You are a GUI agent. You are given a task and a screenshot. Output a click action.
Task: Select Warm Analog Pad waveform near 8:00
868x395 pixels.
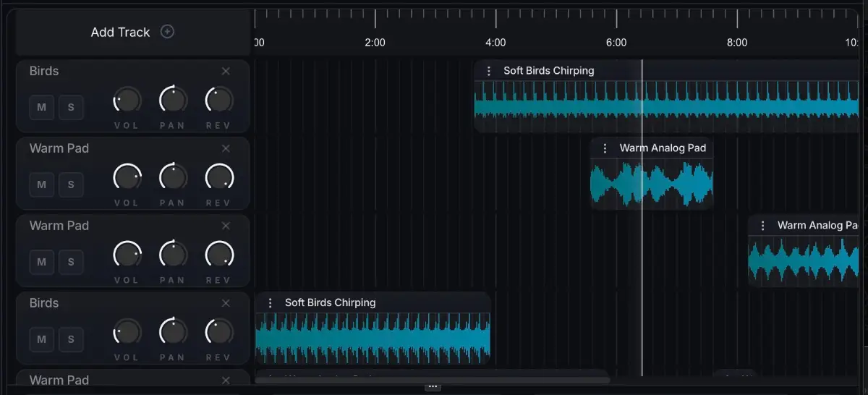click(x=804, y=261)
